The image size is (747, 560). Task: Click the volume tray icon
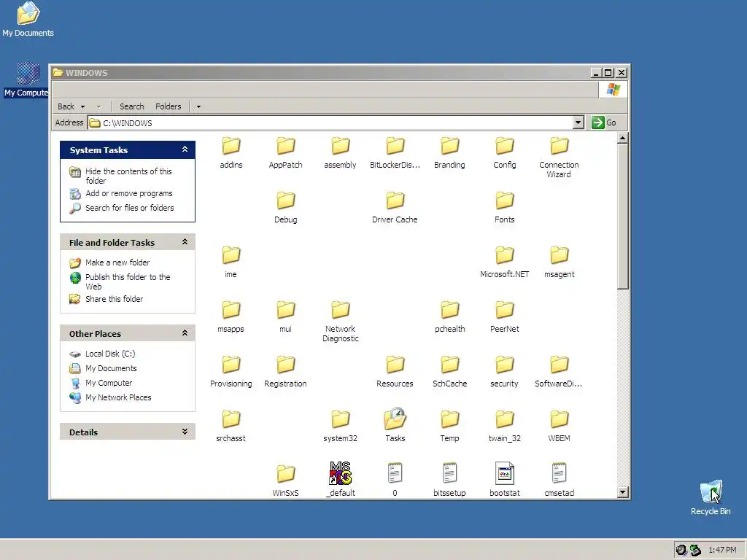coord(682,550)
